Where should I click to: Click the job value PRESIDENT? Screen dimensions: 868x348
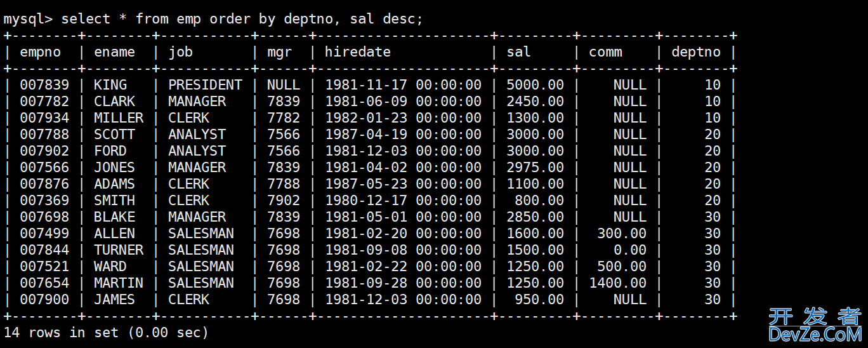(x=205, y=84)
